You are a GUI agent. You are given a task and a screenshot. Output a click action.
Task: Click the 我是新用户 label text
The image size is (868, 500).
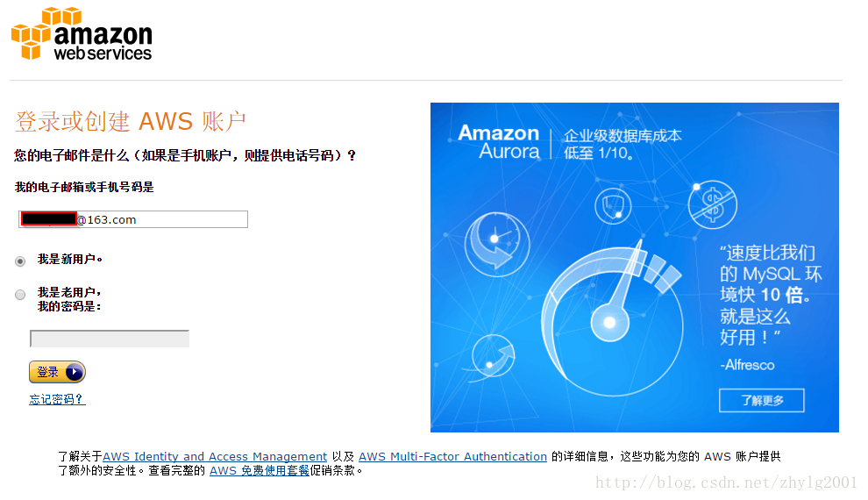pos(70,259)
